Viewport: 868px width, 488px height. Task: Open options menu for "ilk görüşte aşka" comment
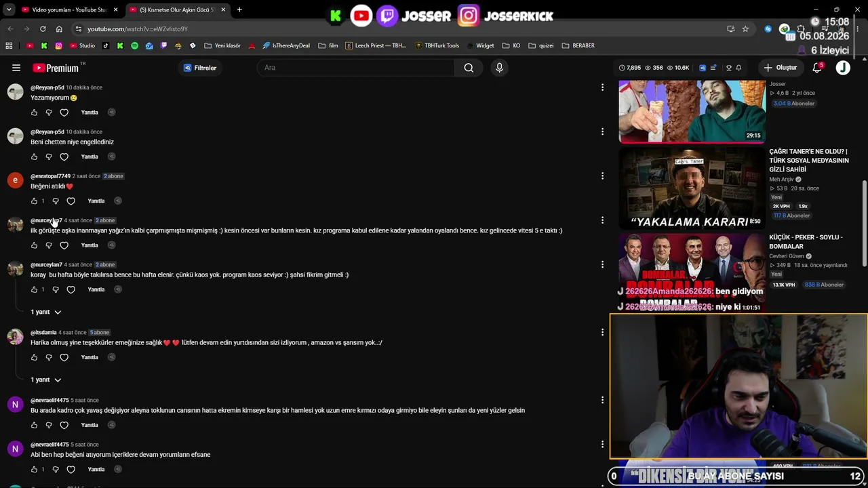point(602,220)
